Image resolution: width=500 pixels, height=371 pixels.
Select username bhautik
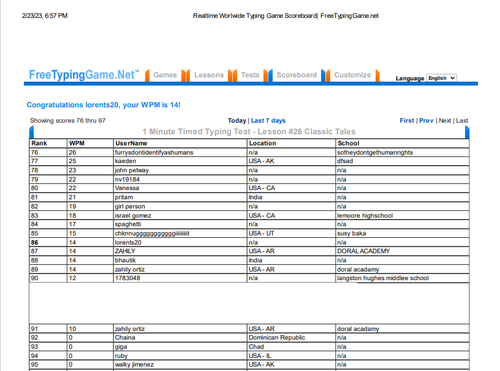[x=125, y=260]
